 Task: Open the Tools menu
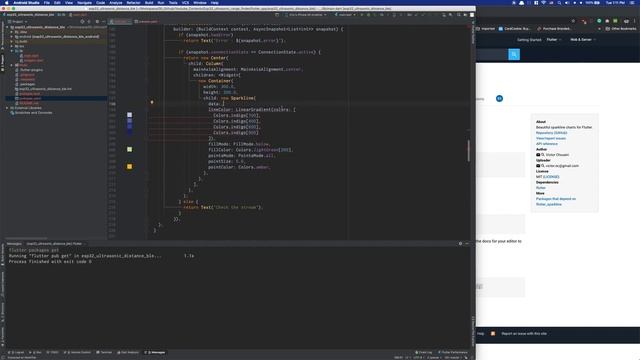[x=173, y=2]
